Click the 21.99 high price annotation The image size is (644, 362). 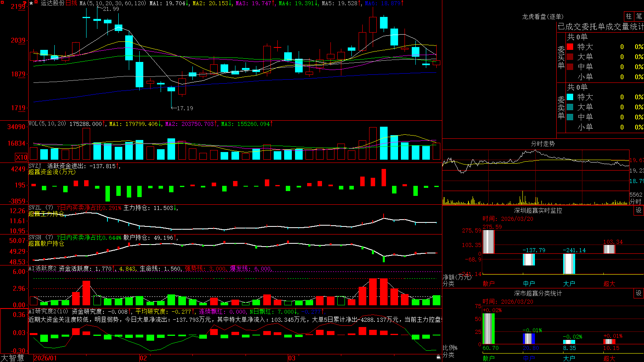(x=111, y=9)
